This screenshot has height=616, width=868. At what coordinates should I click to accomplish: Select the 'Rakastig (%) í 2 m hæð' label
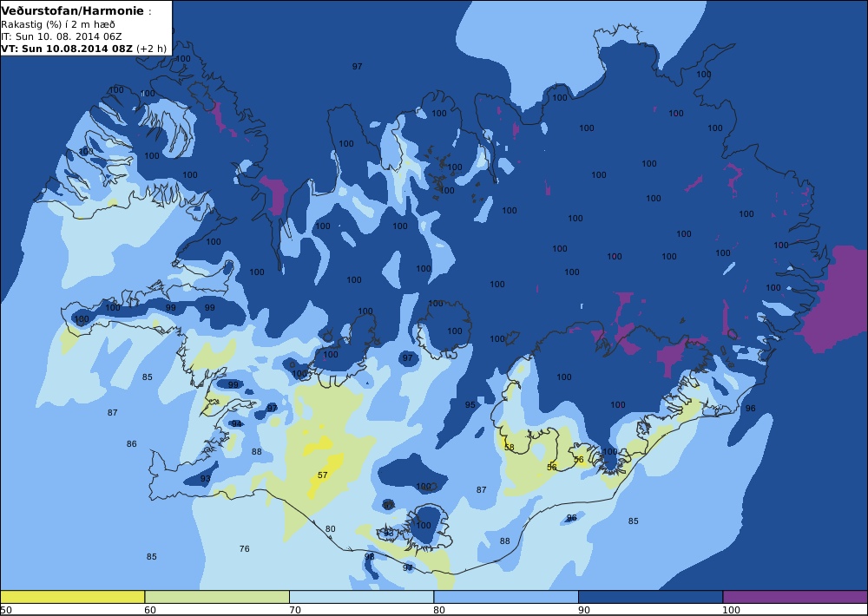click(58, 24)
